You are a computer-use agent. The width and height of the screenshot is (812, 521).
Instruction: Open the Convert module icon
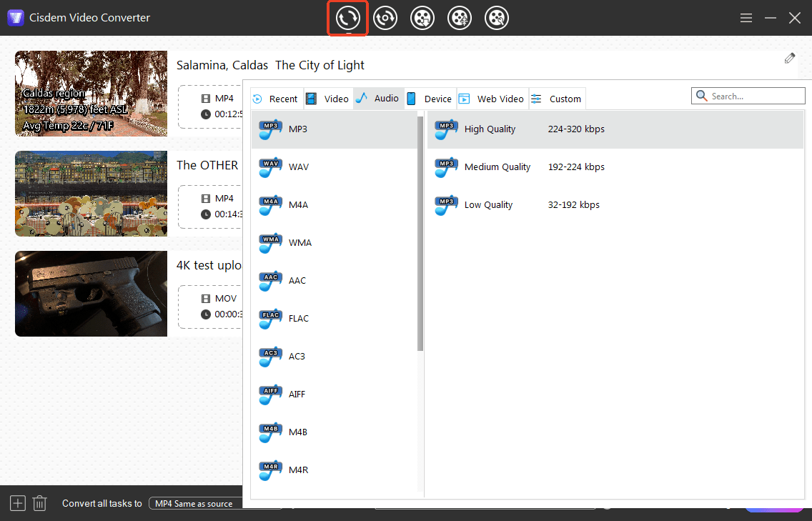click(x=348, y=18)
